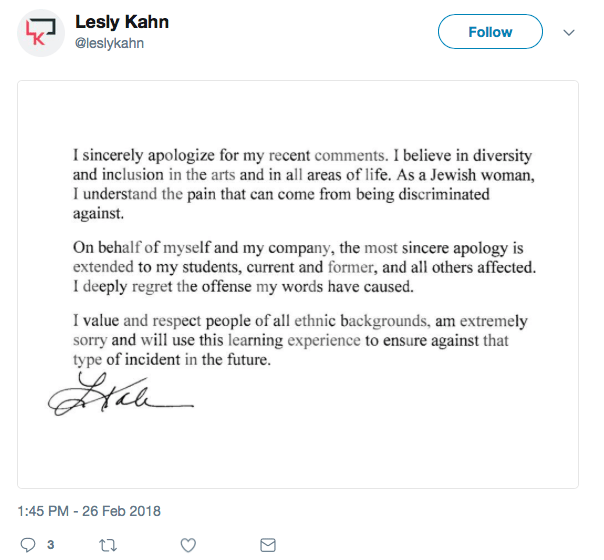Send tweet via Direct Message envelope icon
The image size is (604, 560).
pos(268,545)
